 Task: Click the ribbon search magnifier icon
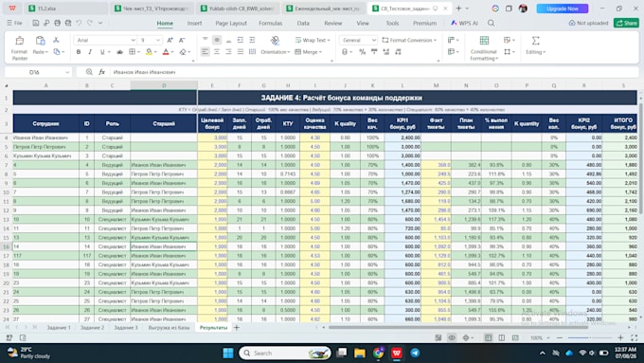pos(492,23)
